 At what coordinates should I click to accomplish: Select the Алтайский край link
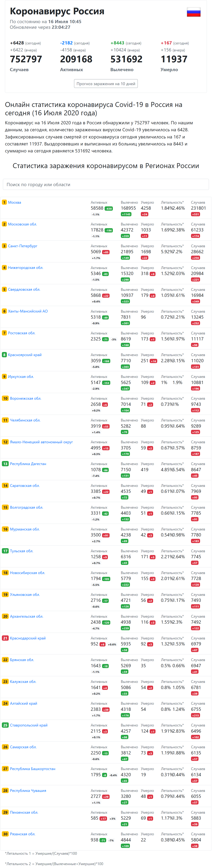24,703
